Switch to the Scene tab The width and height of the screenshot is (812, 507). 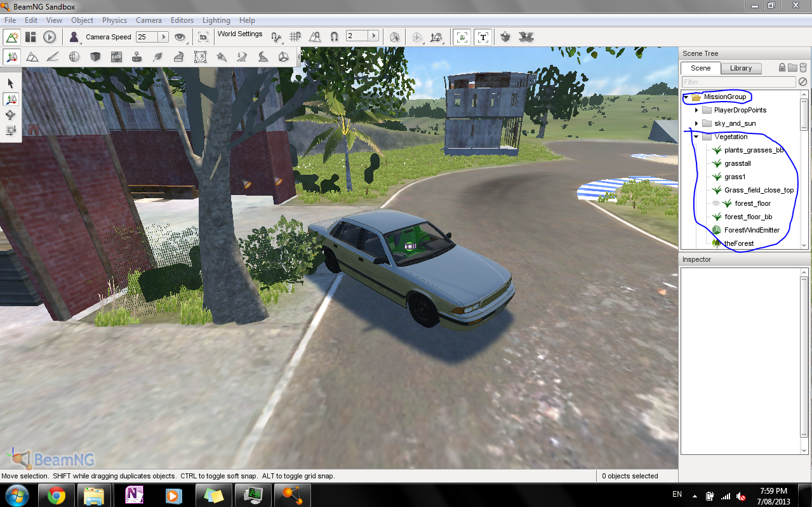point(701,68)
